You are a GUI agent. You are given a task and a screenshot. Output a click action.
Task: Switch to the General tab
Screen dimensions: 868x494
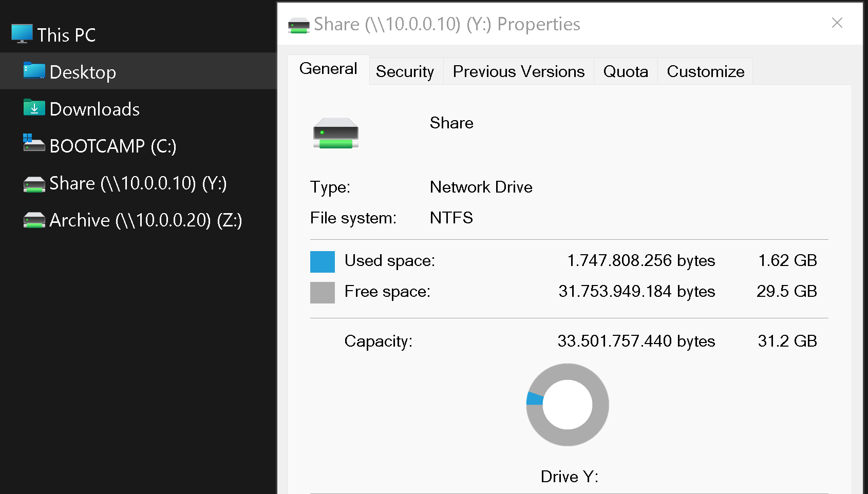[328, 69]
